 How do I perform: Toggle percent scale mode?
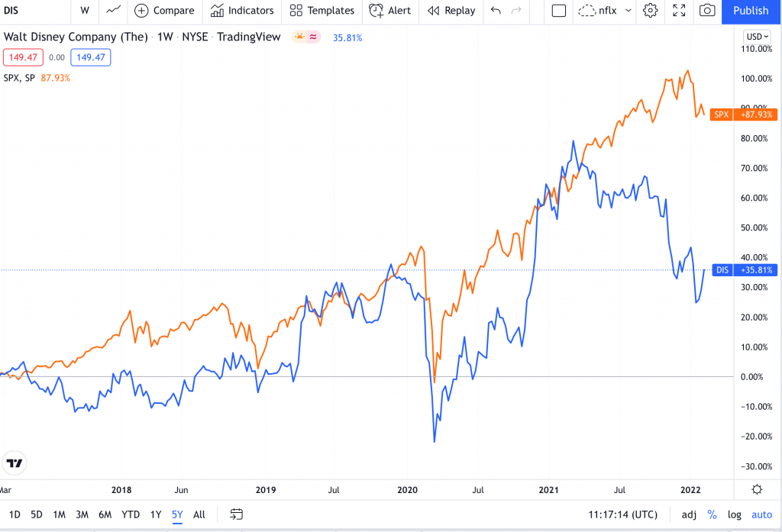[x=712, y=514]
